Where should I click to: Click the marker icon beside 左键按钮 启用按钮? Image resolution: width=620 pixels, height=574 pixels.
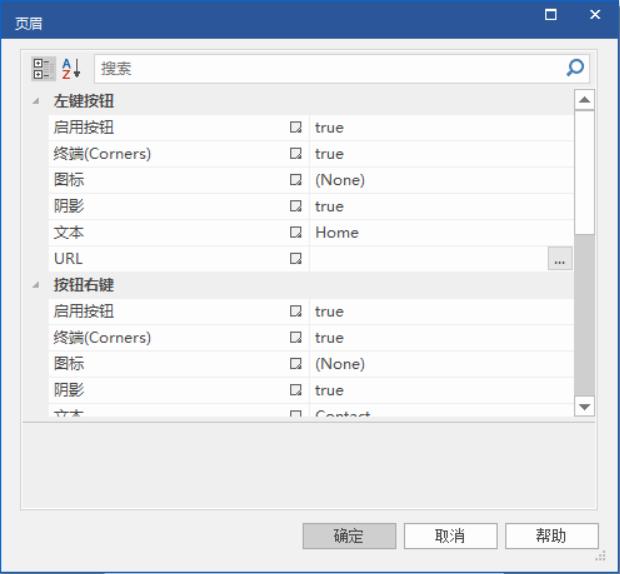point(295,128)
